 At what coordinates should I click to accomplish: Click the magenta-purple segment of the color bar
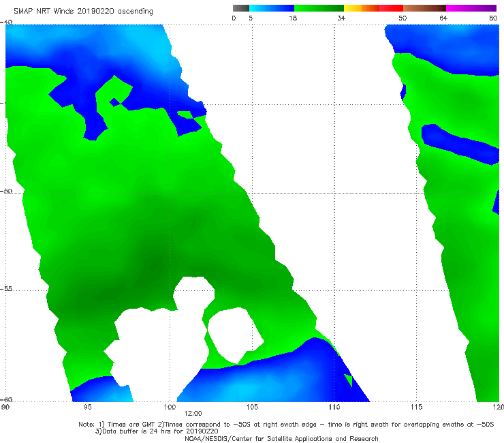coord(471,8)
